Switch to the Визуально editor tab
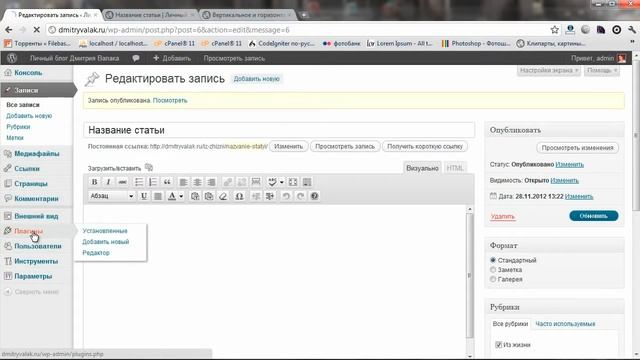Viewport: 640px width, 360px height. pyautogui.click(x=422, y=168)
